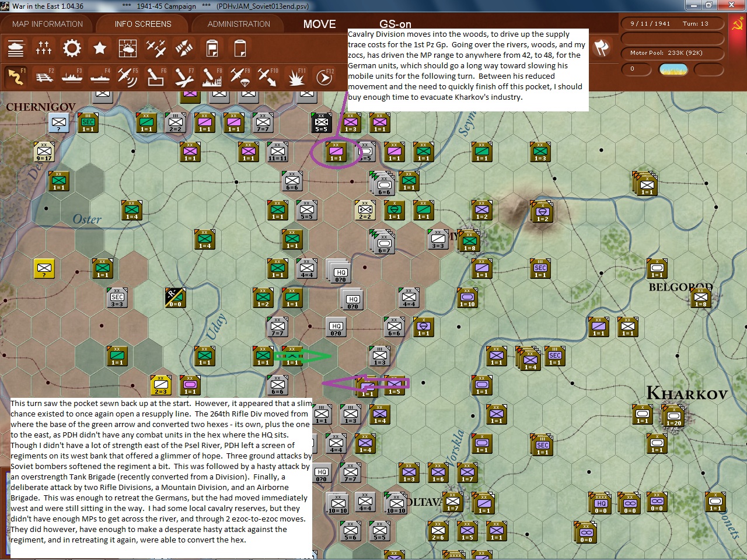Select the black and yellow 0=0 counter
This screenshot has width=747, height=560.
[175, 297]
